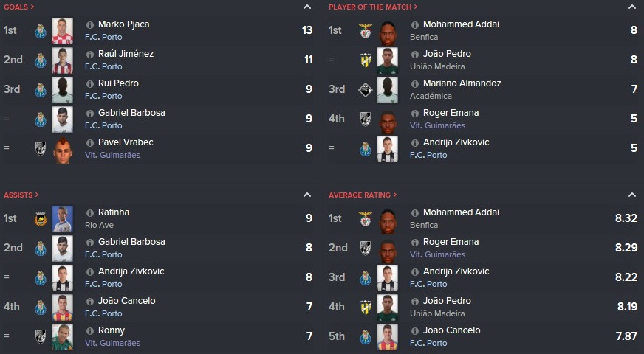The width and height of the screenshot is (644, 354).
Task: Click info icon next to Roger Emana in Average Rating
Action: (x=415, y=243)
